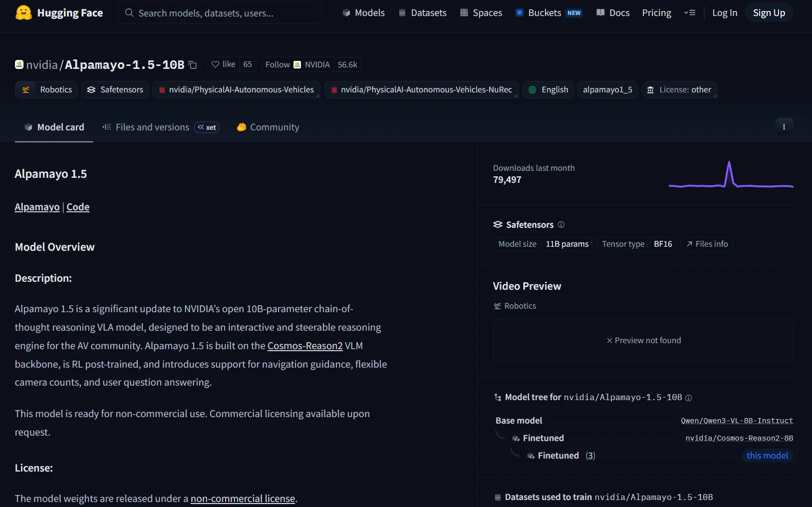Click the License: other tag
The height and width of the screenshot is (507, 812).
pos(679,90)
